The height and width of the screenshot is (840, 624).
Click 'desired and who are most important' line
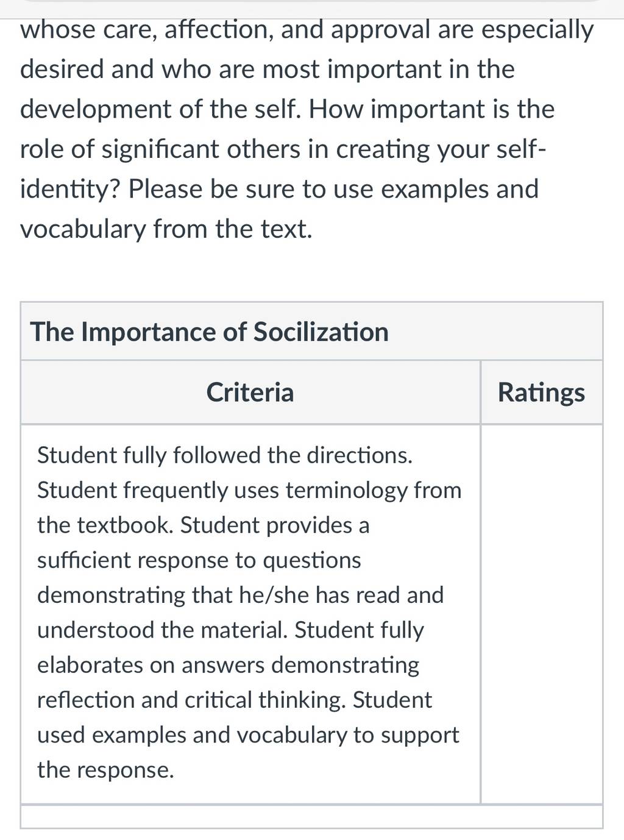click(268, 69)
